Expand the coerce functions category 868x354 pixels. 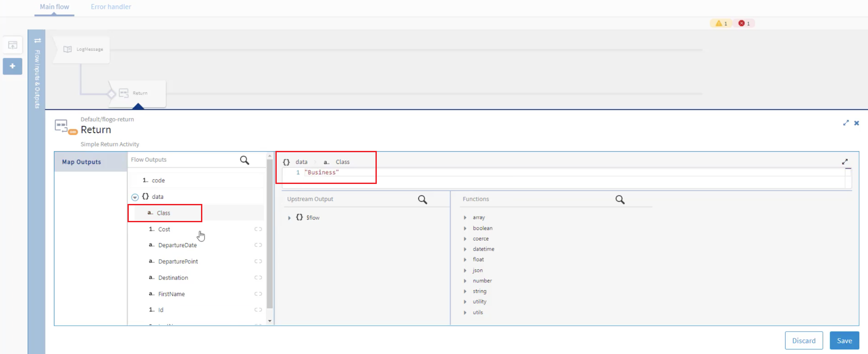(x=465, y=239)
